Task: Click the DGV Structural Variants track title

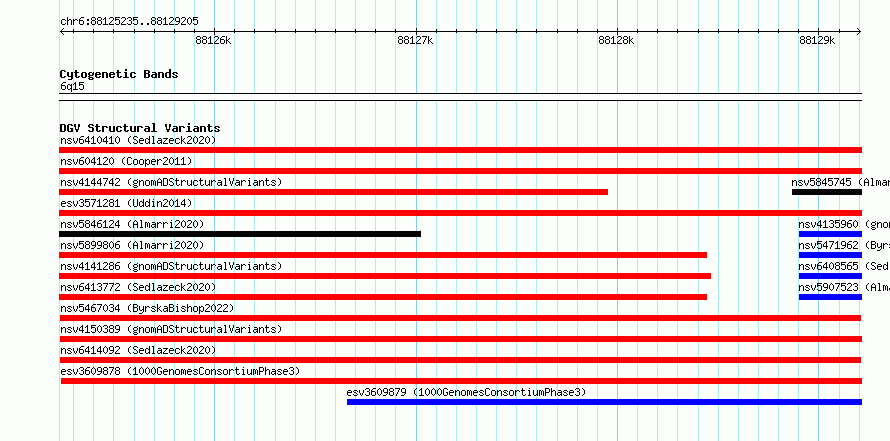Action: (140, 128)
